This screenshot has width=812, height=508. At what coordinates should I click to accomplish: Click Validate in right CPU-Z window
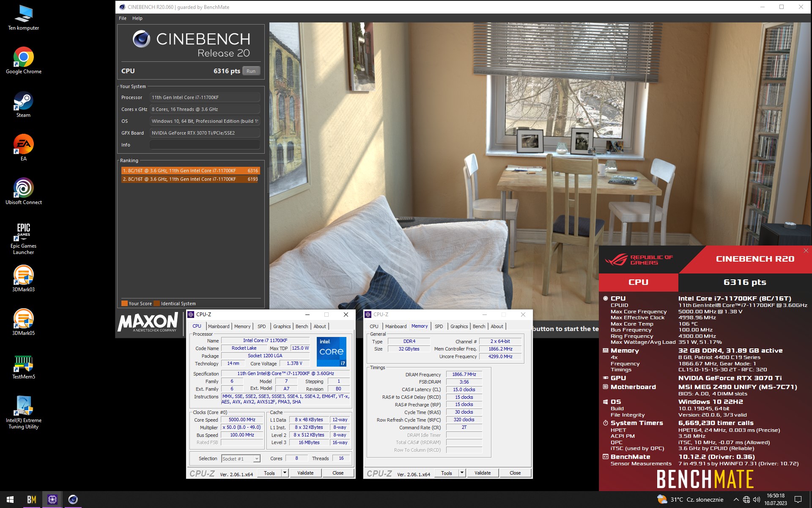pyautogui.click(x=483, y=473)
